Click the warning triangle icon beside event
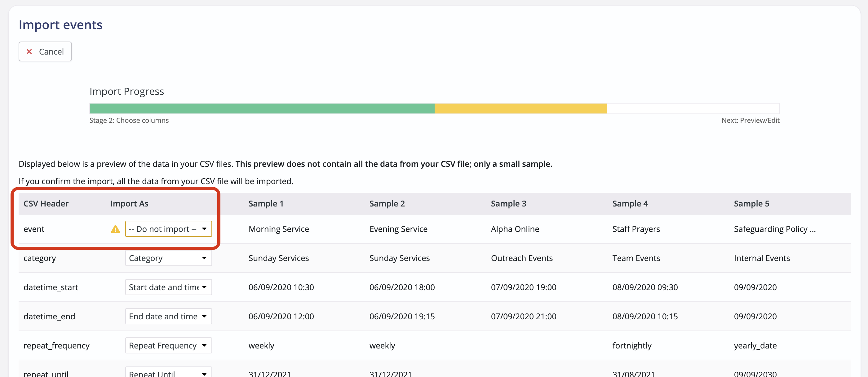This screenshot has width=868, height=377. coord(115,229)
